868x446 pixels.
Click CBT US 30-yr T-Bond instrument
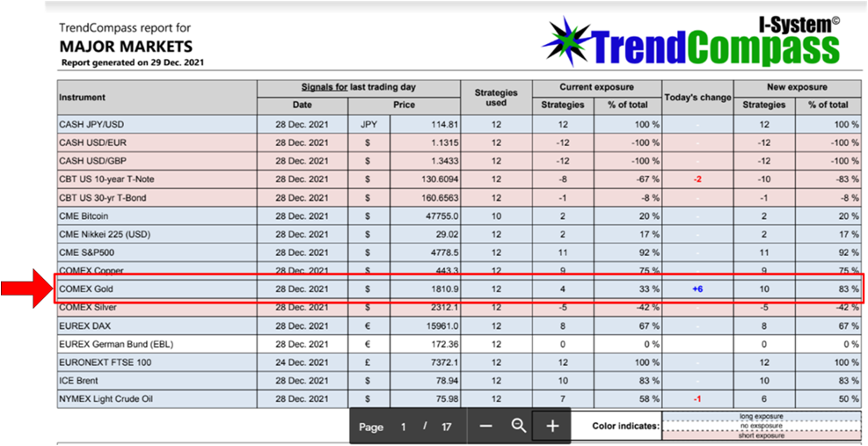[157, 198]
